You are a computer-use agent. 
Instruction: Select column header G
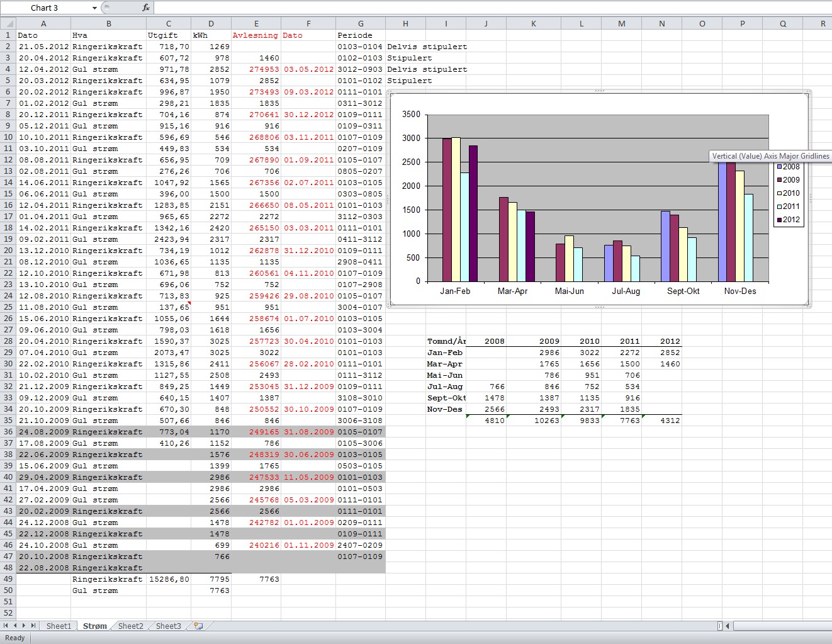(361, 24)
